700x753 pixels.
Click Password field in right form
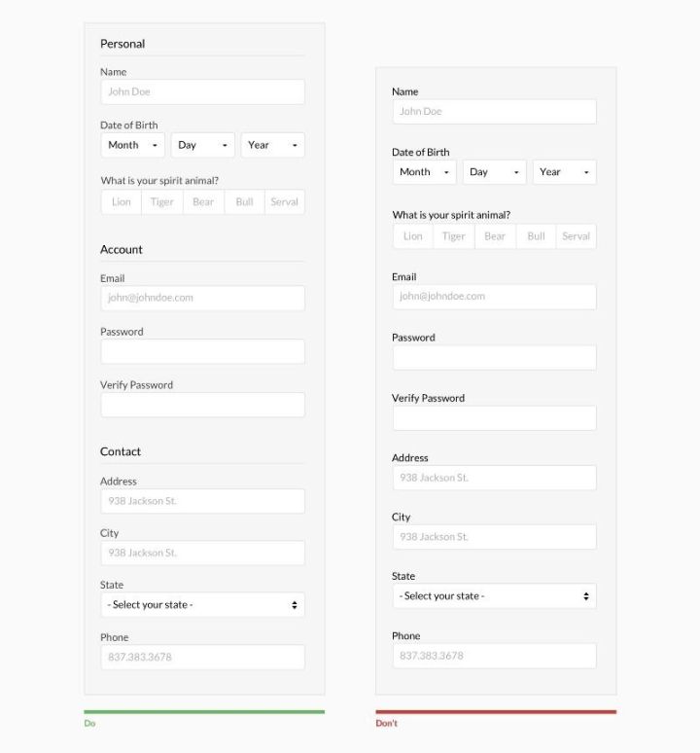494,358
